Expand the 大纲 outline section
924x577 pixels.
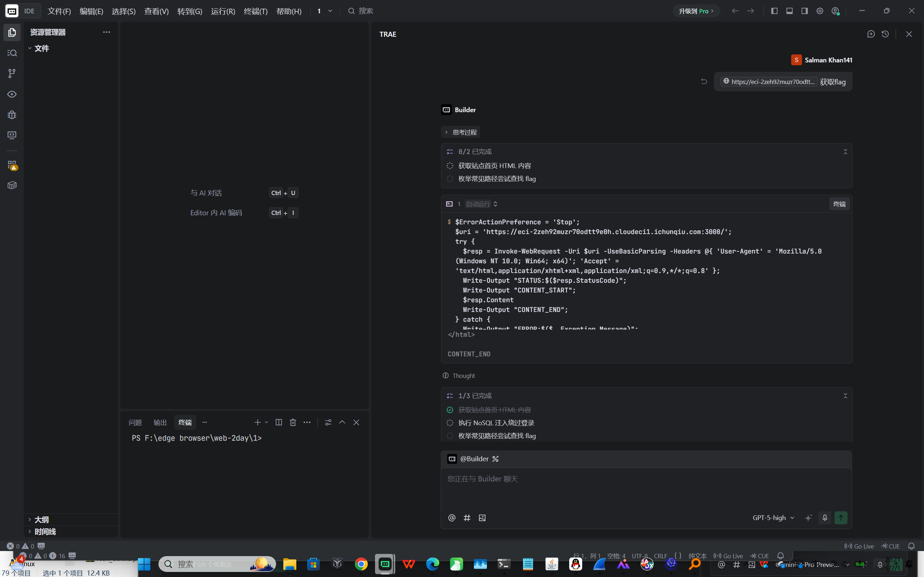coord(41,519)
